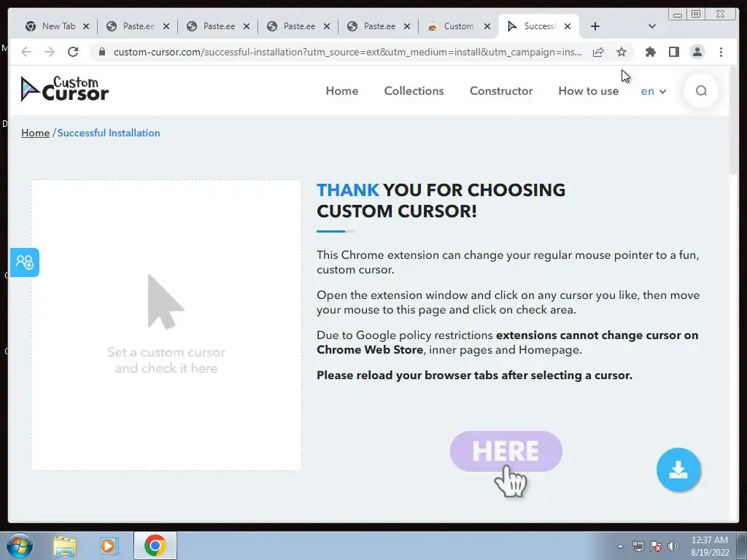Open the tab search chevron

(x=652, y=26)
